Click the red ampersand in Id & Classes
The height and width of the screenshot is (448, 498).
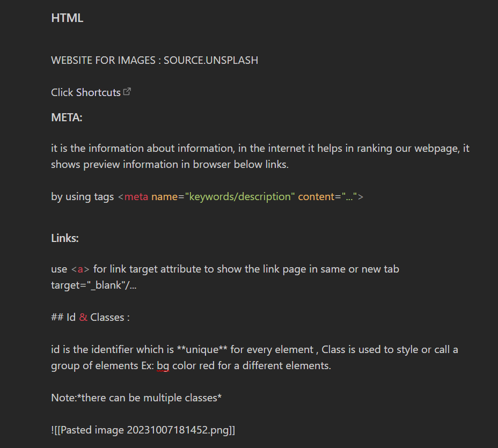tap(83, 318)
